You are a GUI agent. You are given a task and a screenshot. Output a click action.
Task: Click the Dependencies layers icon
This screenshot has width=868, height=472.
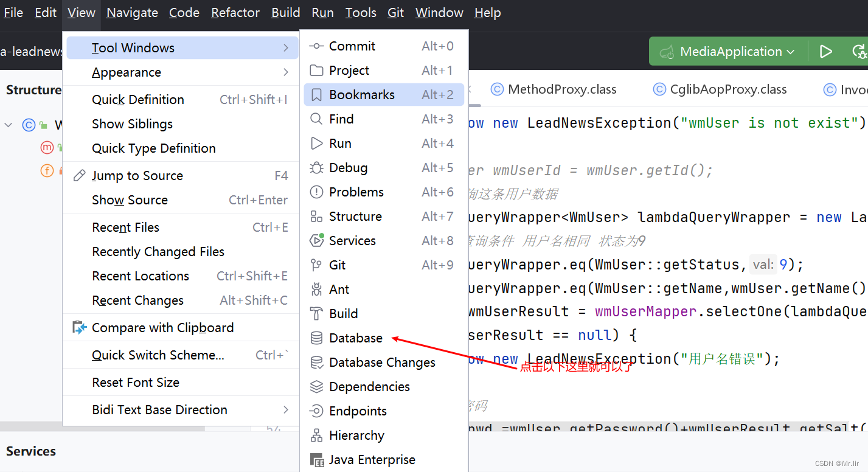pyautogui.click(x=316, y=387)
